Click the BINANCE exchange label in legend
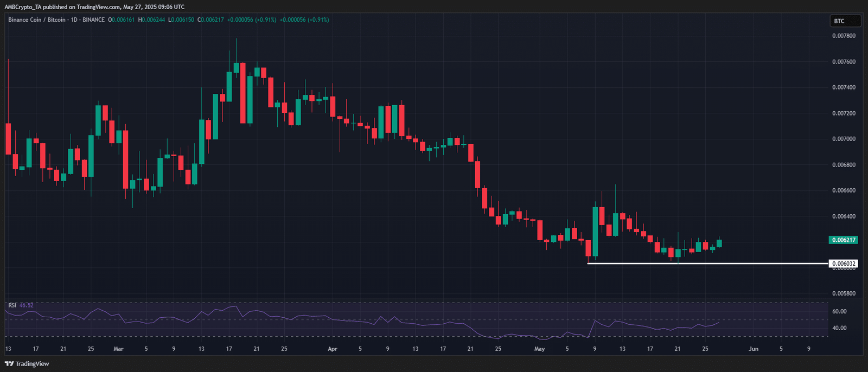868x372 pixels. click(93, 20)
